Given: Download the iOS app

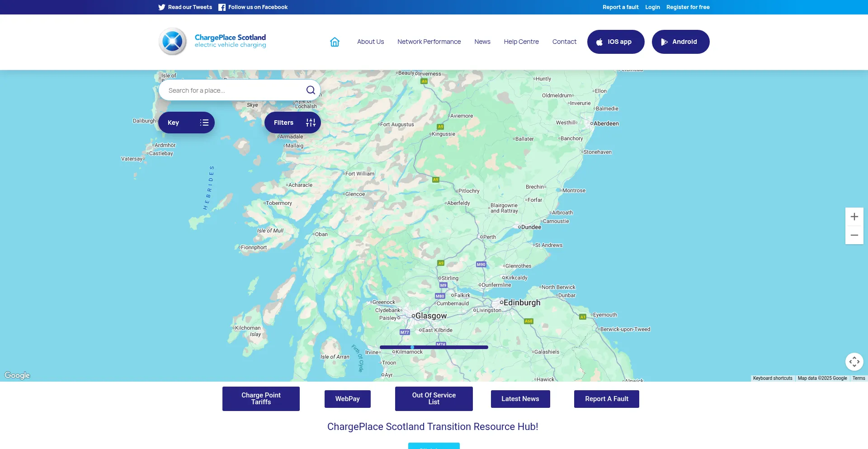Looking at the screenshot, I should click(x=615, y=42).
